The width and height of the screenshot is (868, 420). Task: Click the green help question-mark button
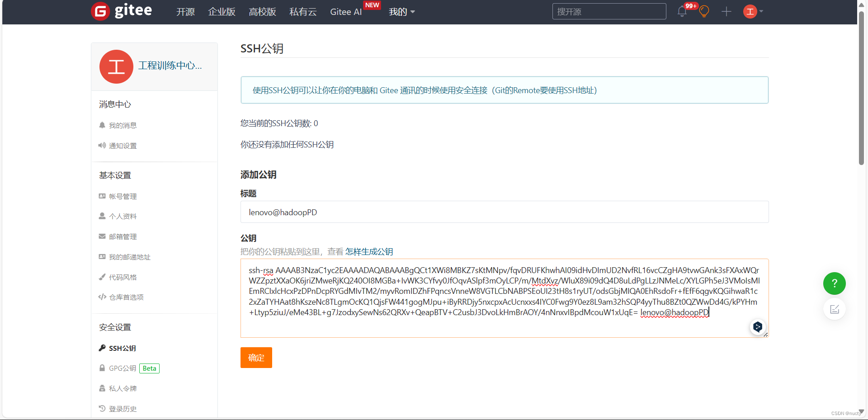coord(835,283)
